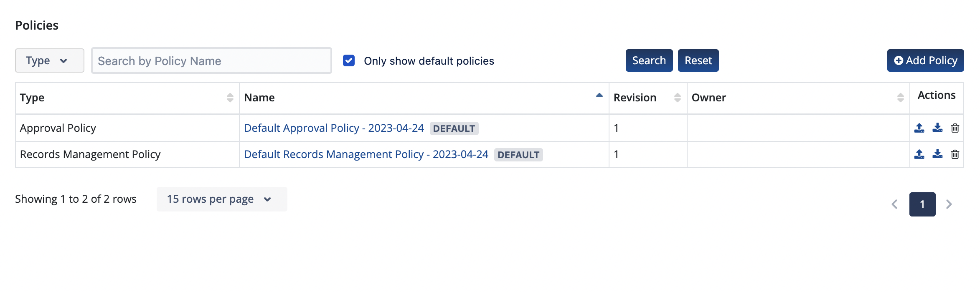Upload icon for Default Approval Policy row
This screenshot has height=292, width=980.
pos(919,128)
